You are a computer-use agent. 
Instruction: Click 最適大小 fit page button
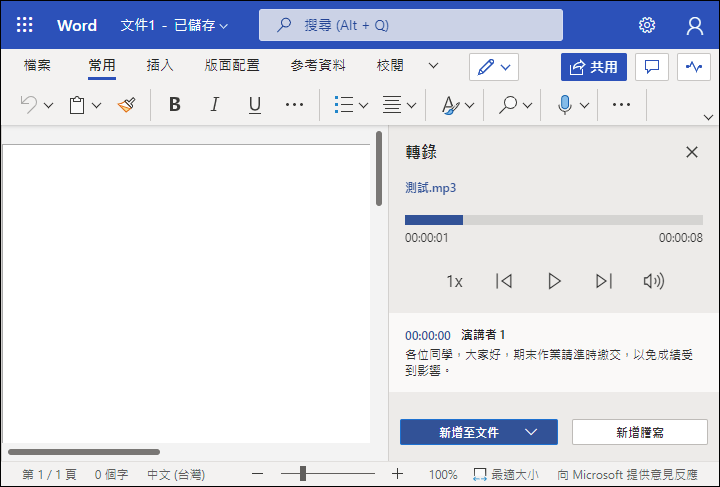[x=506, y=474]
